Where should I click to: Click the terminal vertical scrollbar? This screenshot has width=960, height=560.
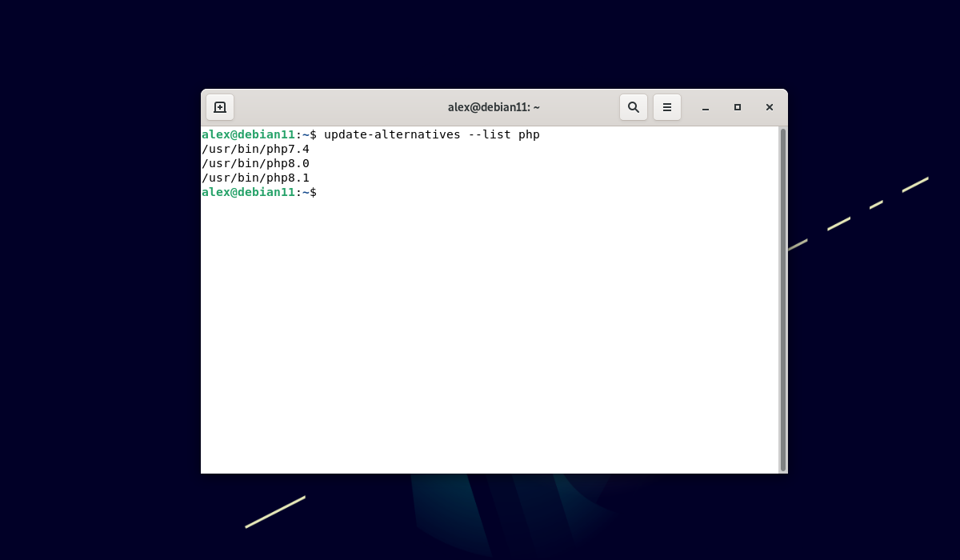tap(783, 299)
